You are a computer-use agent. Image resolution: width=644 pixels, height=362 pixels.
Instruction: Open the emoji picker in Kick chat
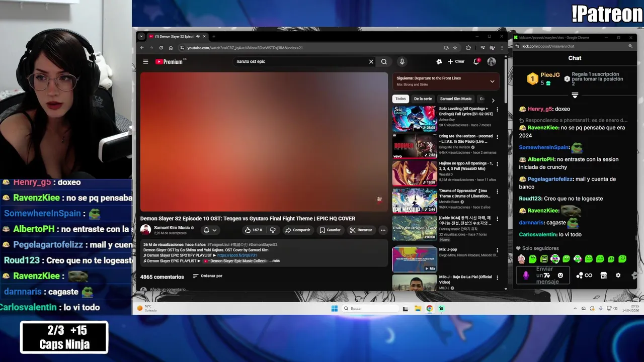[560, 276]
